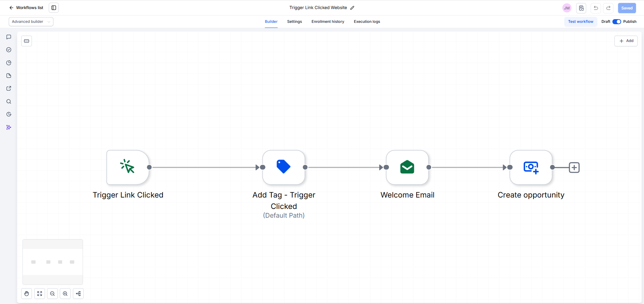The height and width of the screenshot is (304, 644).
Task: Toggle the sidebar panel icon
Action: pos(54,8)
